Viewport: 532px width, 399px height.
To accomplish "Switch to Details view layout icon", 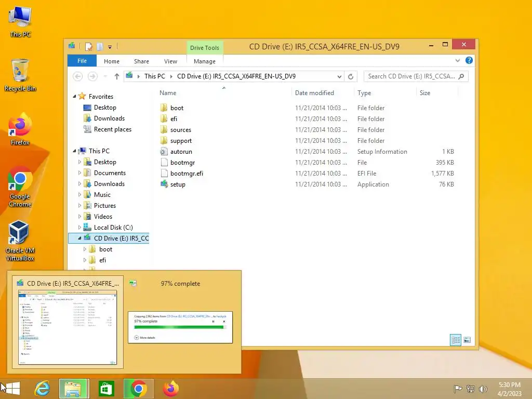I will [x=456, y=340].
